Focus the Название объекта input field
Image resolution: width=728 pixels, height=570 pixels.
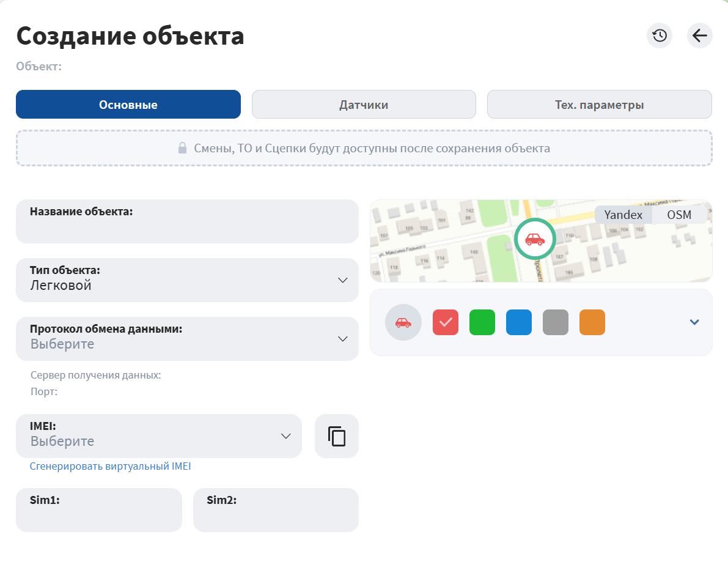click(187, 226)
